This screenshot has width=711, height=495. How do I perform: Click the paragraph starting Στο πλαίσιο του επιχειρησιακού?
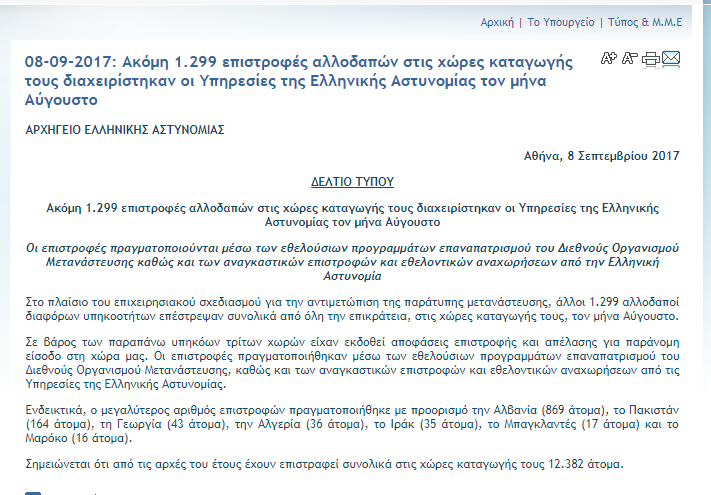pos(352,309)
